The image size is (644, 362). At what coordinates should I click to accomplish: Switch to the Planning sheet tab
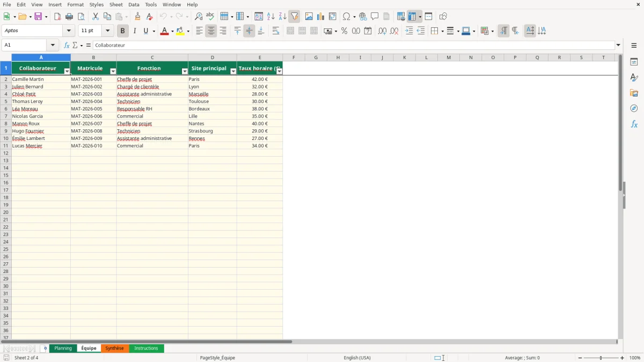[63, 349]
